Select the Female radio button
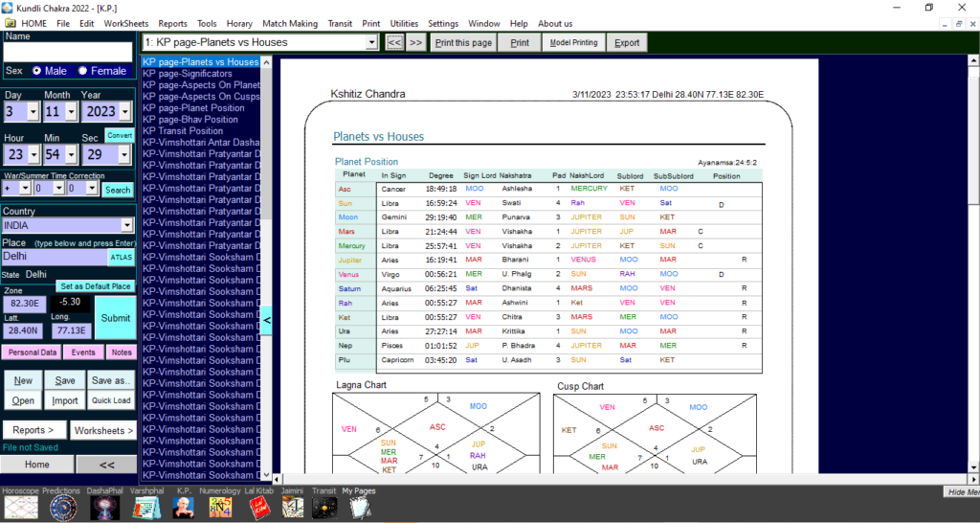 [x=82, y=71]
